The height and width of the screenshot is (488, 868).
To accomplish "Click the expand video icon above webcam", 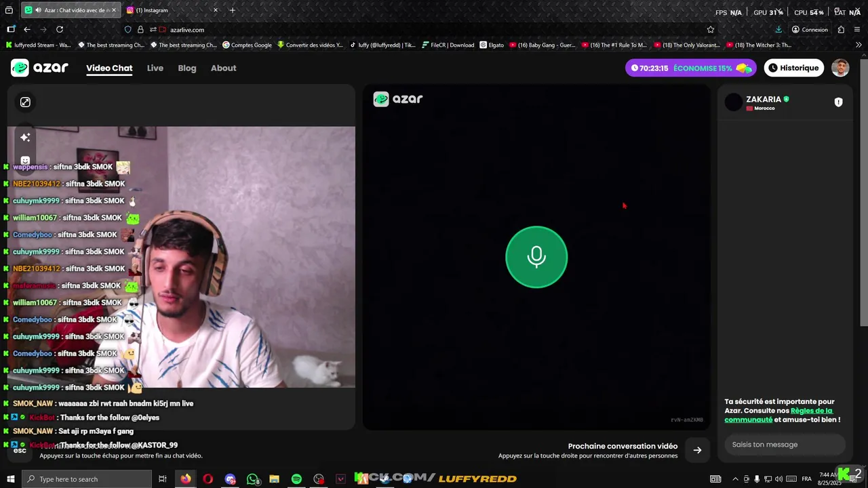I will 25,102.
